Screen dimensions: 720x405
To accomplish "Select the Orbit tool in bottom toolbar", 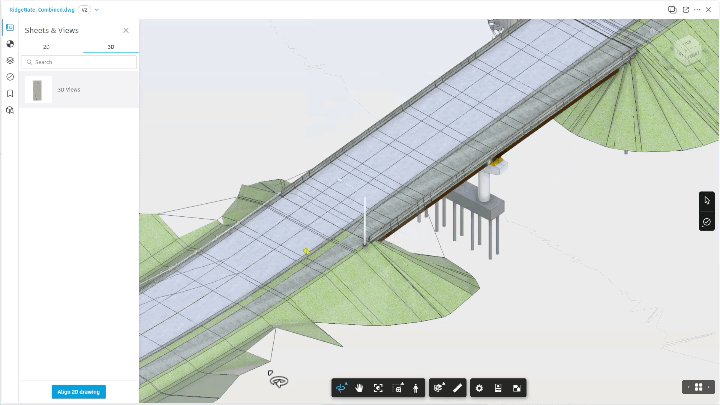I will pos(341,388).
